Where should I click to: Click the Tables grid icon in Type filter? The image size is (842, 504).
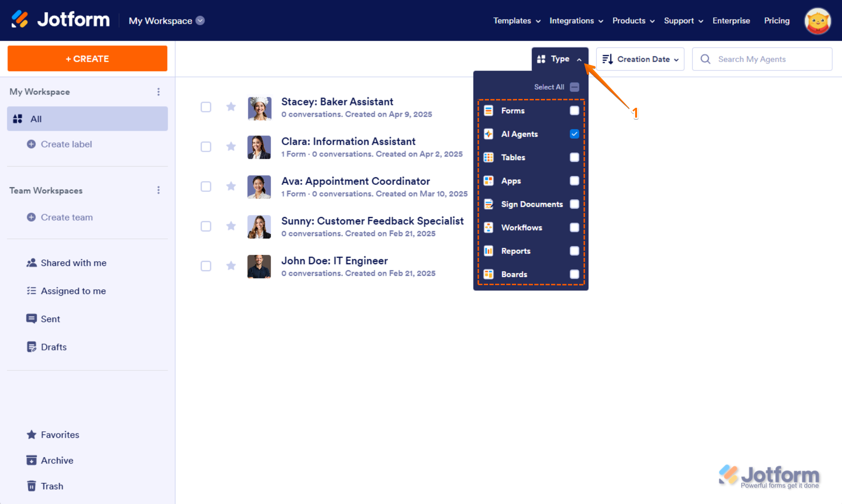488,157
